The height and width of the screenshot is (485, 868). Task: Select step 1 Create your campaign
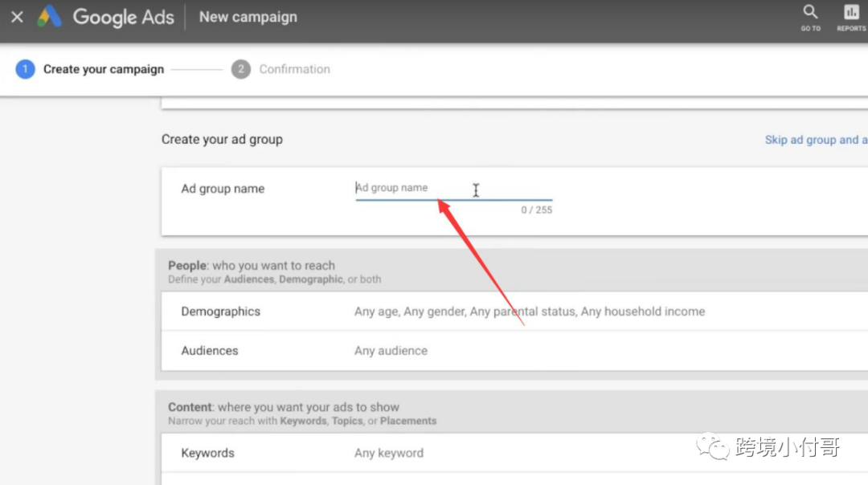[x=90, y=69]
